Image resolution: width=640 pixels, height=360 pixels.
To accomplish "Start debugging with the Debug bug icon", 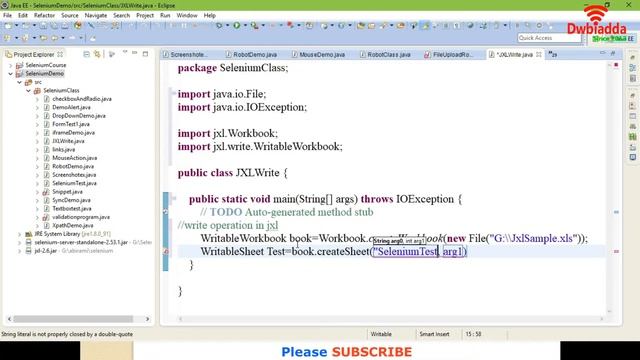I will tap(219, 26).
